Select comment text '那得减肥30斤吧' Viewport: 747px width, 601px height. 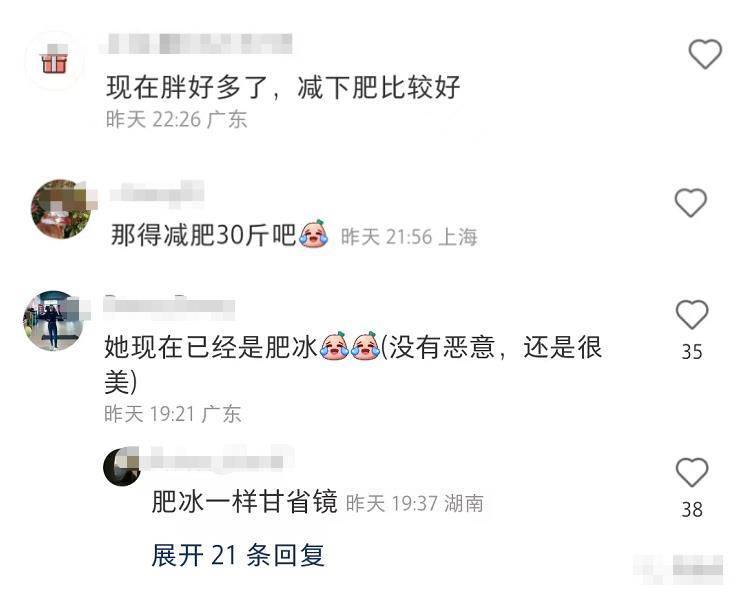tap(203, 234)
